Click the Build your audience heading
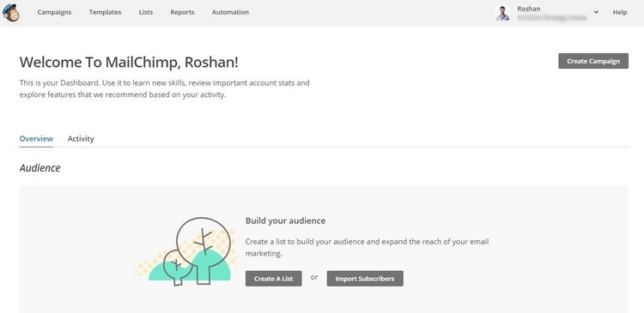644x313 pixels. 285,220
